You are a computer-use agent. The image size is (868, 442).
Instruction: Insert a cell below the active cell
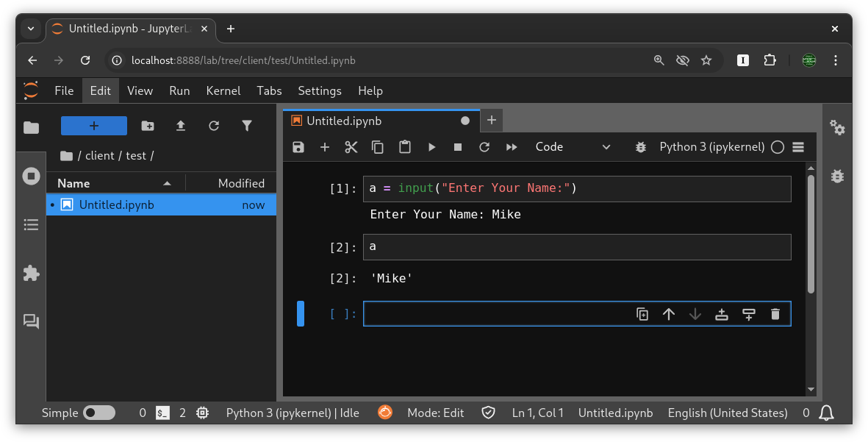click(748, 314)
